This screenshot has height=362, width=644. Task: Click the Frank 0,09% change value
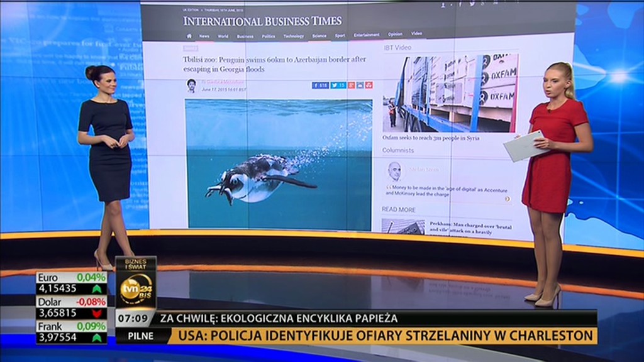pos(91,326)
